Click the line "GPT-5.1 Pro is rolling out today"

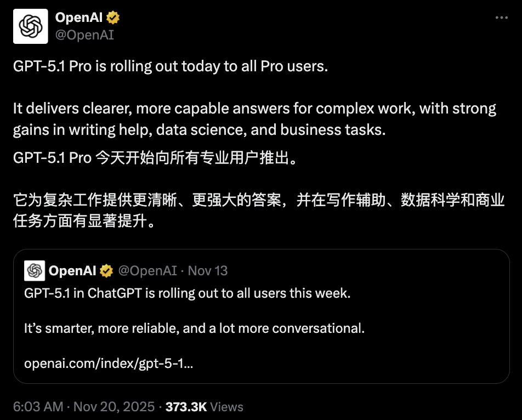(170, 67)
